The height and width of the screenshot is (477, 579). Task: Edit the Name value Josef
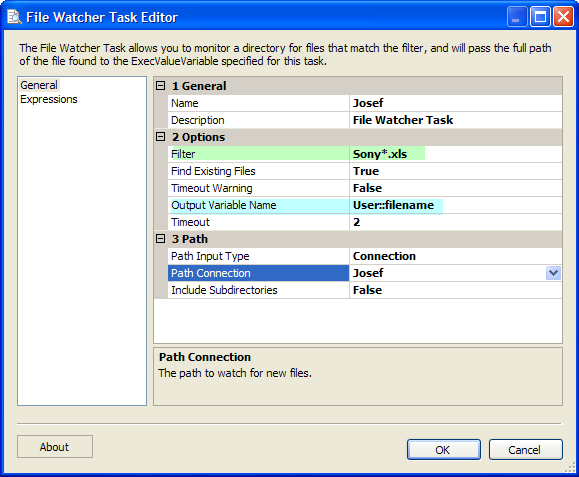[456, 103]
